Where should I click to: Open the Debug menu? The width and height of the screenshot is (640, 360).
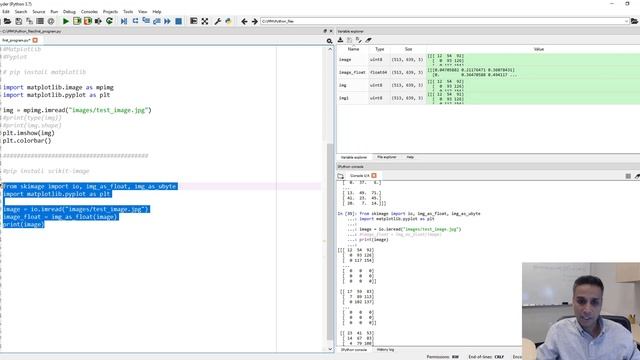click(69, 12)
